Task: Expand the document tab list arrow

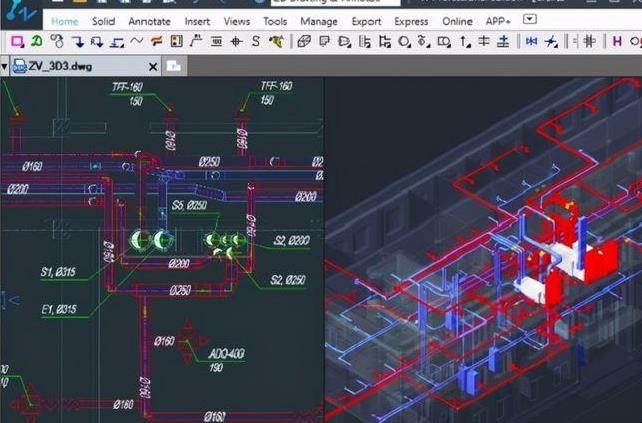Action: coord(4,66)
